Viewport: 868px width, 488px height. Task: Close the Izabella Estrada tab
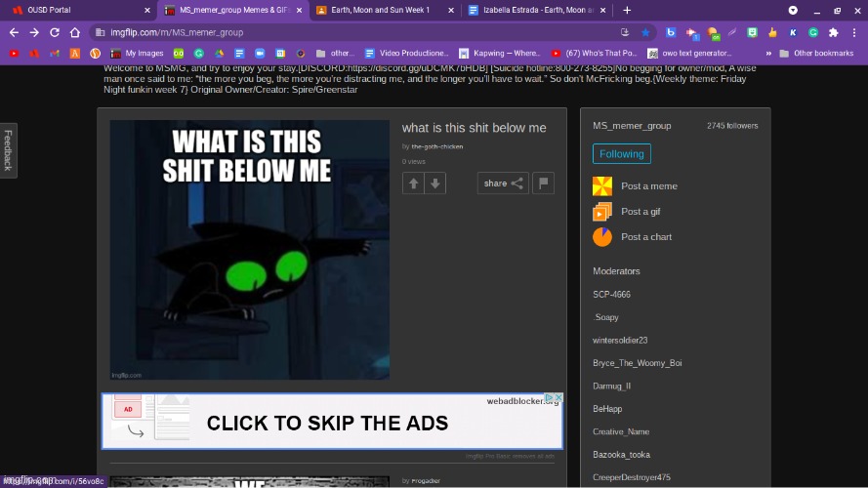coord(602,10)
